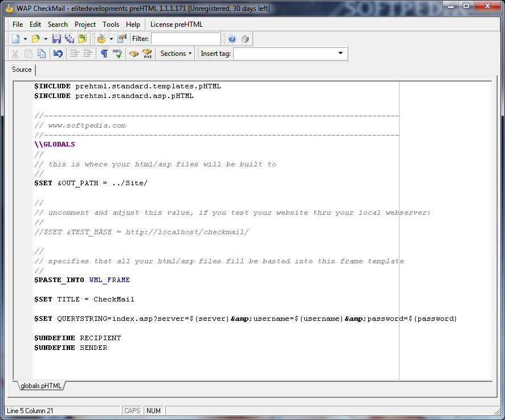Image resolution: width=505 pixels, height=420 pixels.
Task: Expand the Build dropdown arrow
Action: pyautogui.click(x=112, y=39)
